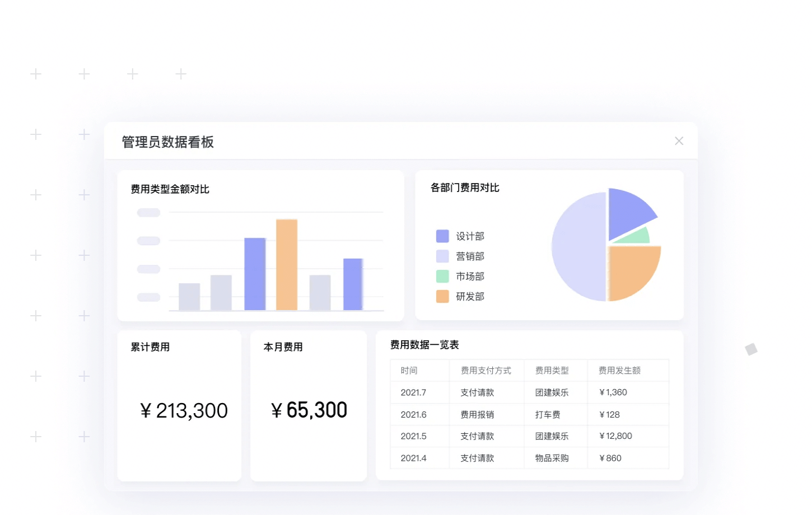Open the 本月费用 ¥65,300 card
812x515 pixels.
pos(309,410)
